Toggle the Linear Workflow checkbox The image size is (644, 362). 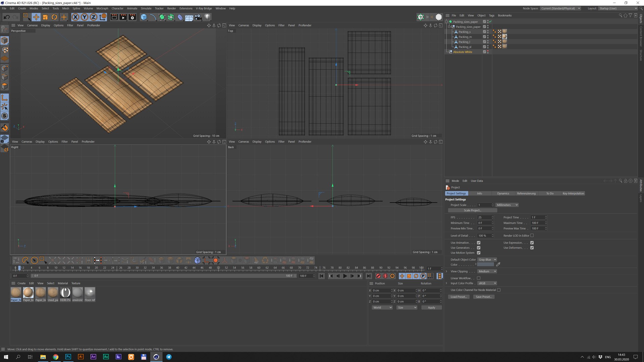[x=479, y=278]
